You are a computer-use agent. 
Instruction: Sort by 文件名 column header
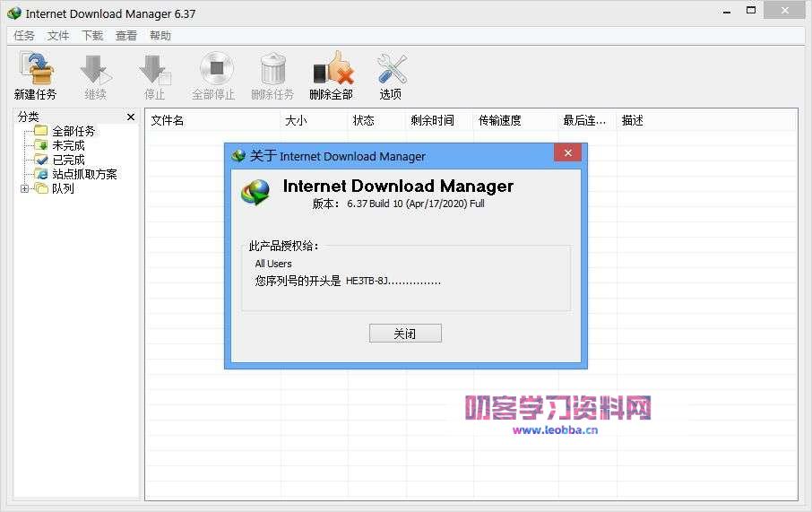point(168,121)
